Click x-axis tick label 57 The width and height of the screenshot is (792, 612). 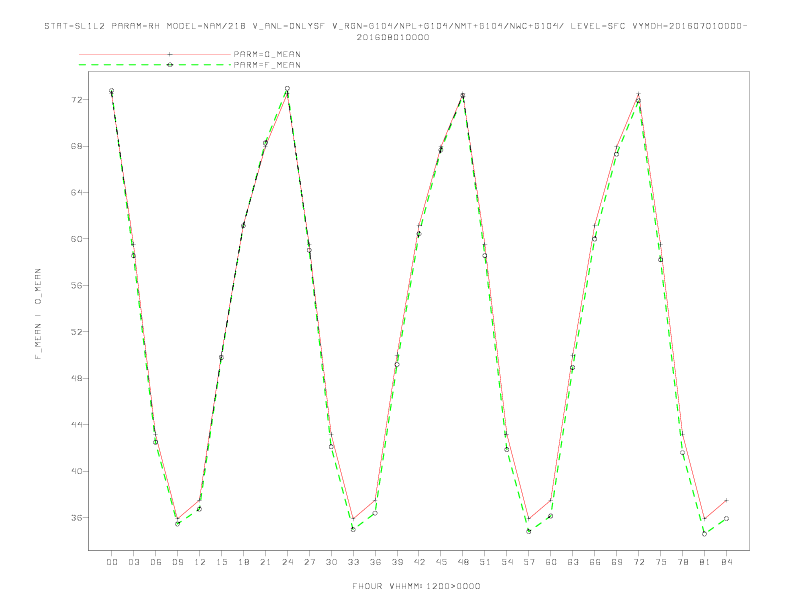tap(529, 562)
